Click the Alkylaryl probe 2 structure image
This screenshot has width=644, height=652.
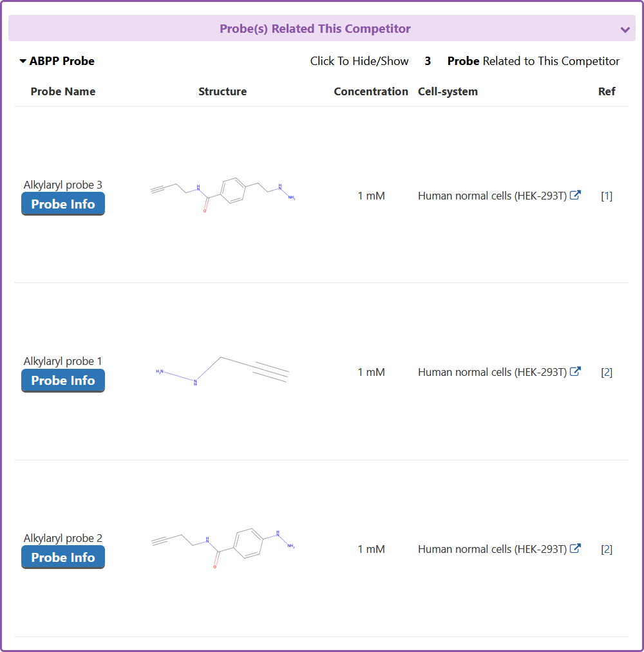click(223, 548)
